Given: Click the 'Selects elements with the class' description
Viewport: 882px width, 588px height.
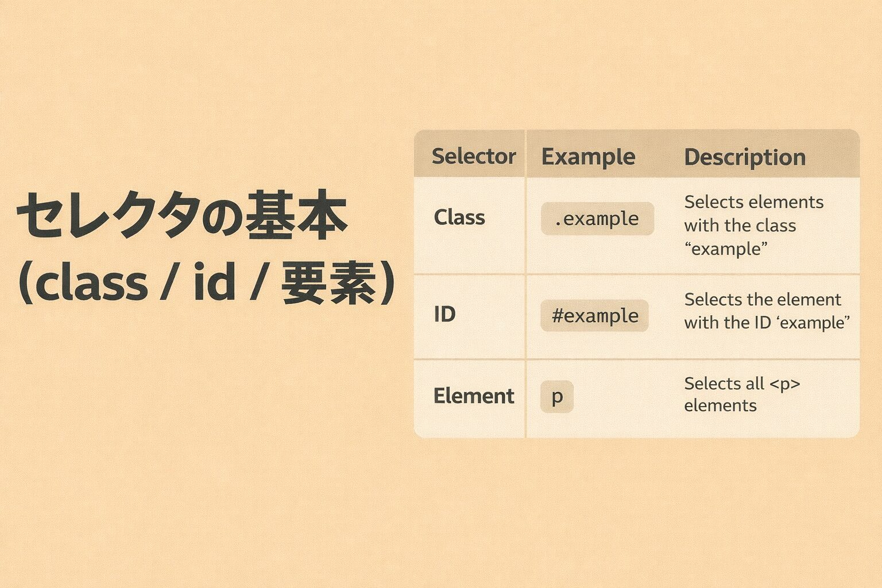Looking at the screenshot, I should tap(753, 214).
